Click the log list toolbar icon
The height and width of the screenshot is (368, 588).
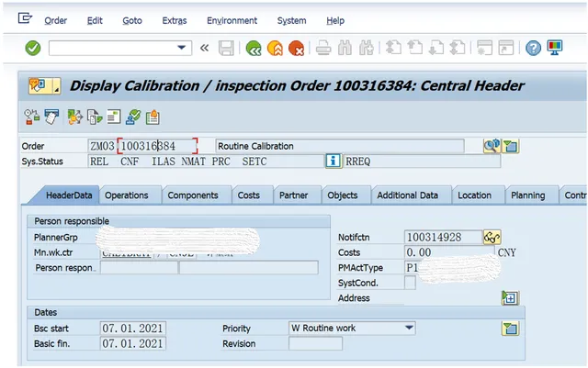tap(114, 117)
